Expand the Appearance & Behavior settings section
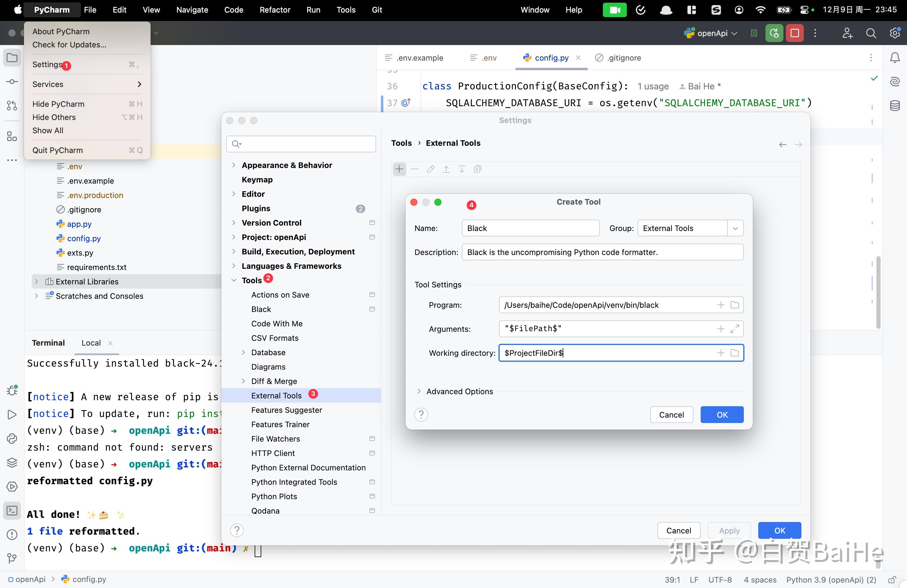 [234, 165]
